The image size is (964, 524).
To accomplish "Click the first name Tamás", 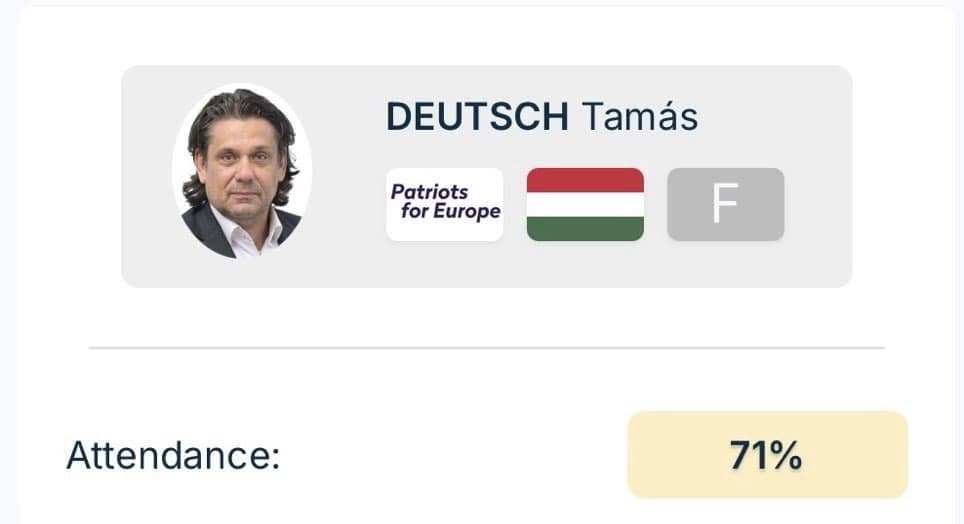I will (640, 116).
